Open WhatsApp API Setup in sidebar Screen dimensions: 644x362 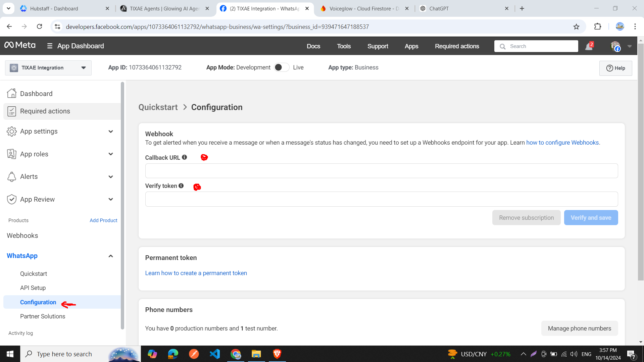coord(33,288)
